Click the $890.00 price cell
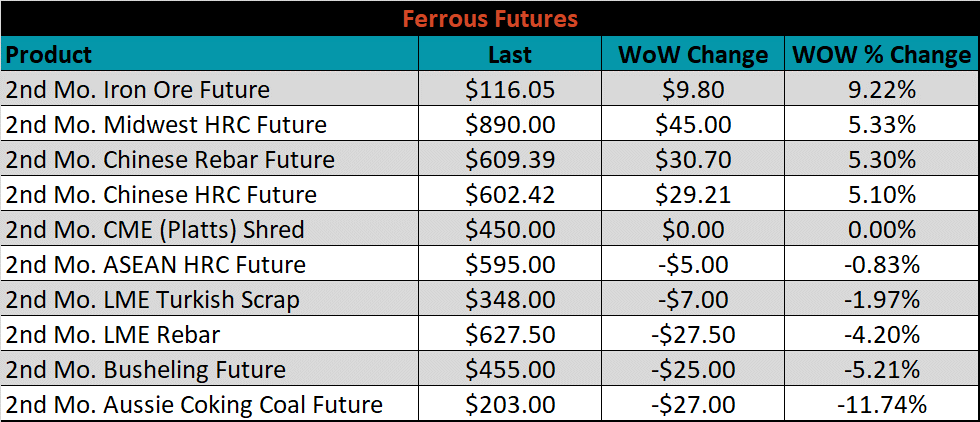The width and height of the screenshot is (980, 422). (x=510, y=124)
